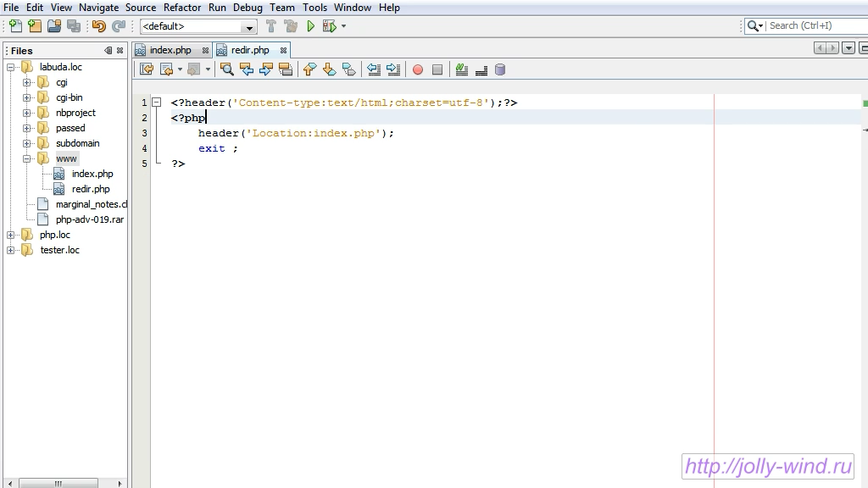Minimize the Files panel
The width and height of the screenshot is (868, 488).
(x=108, y=50)
